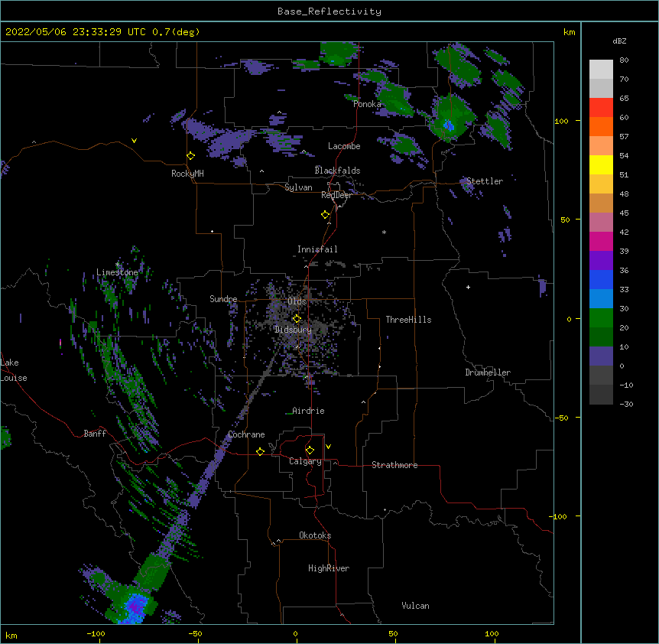The width and height of the screenshot is (659, 644).
Task: Click the Cochrane city label
Action: coord(246,434)
